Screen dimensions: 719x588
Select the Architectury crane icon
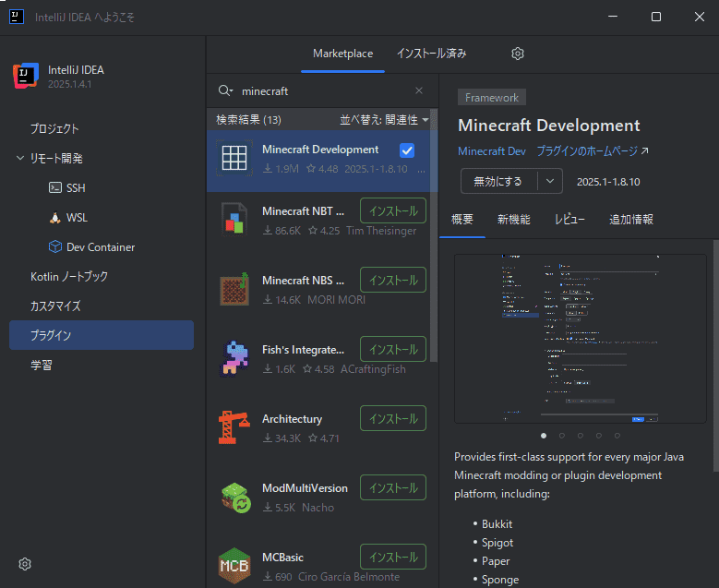[234, 426]
